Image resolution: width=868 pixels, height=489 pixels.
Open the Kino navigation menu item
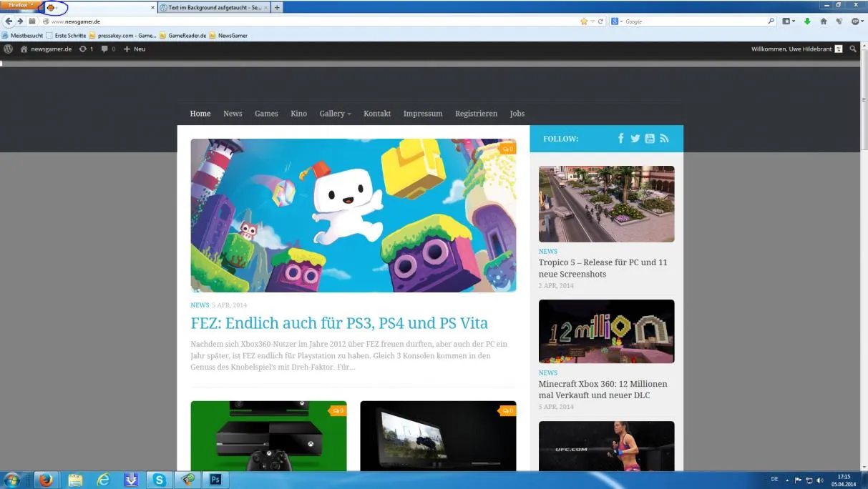pyautogui.click(x=298, y=114)
